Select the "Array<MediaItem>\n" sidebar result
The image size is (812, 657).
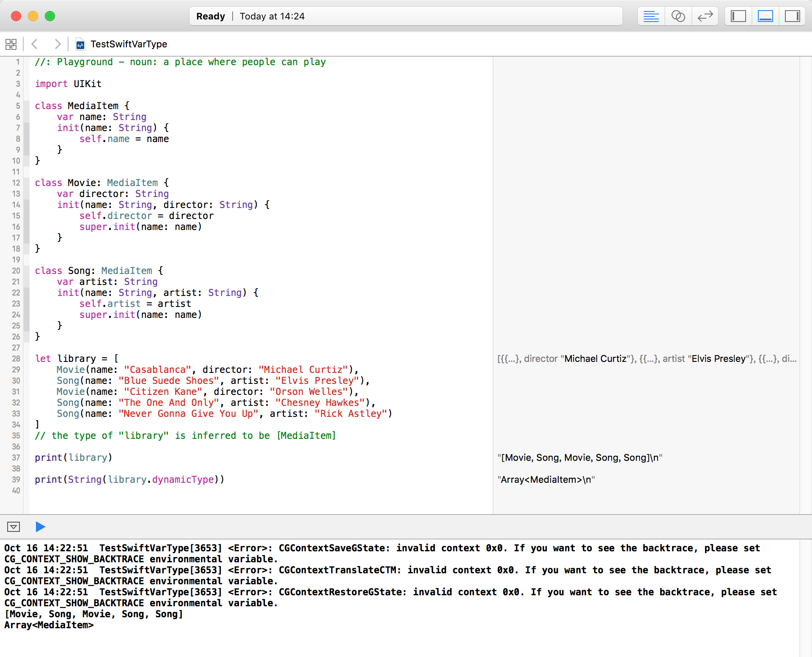pyautogui.click(x=546, y=480)
